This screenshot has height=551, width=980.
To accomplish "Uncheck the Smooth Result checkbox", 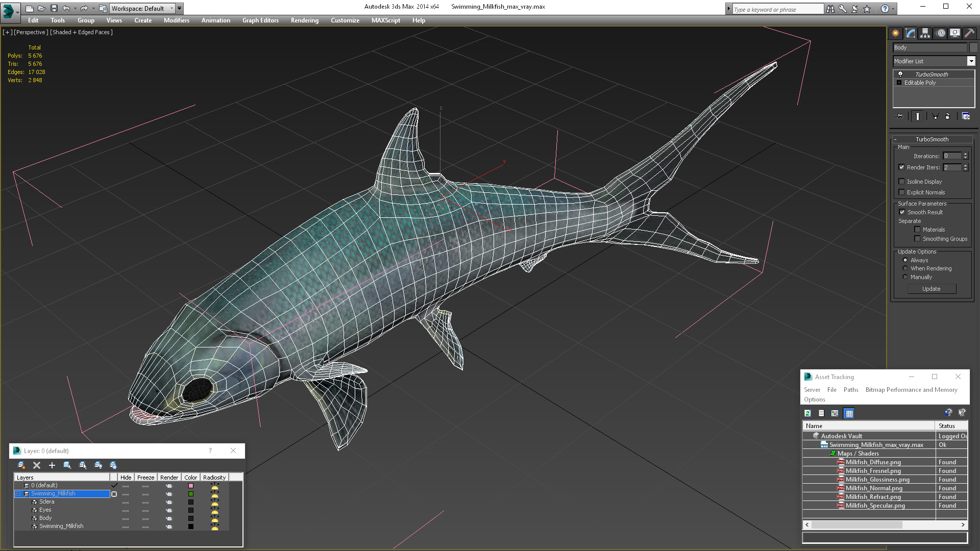I will click(x=902, y=212).
